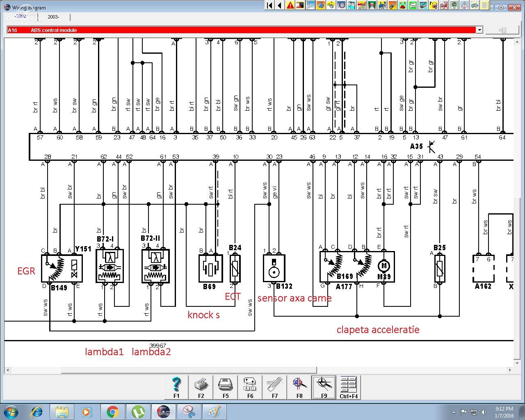Open Google Chrome from the taskbar
This screenshot has height=420, width=525.
tap(112, 411)
